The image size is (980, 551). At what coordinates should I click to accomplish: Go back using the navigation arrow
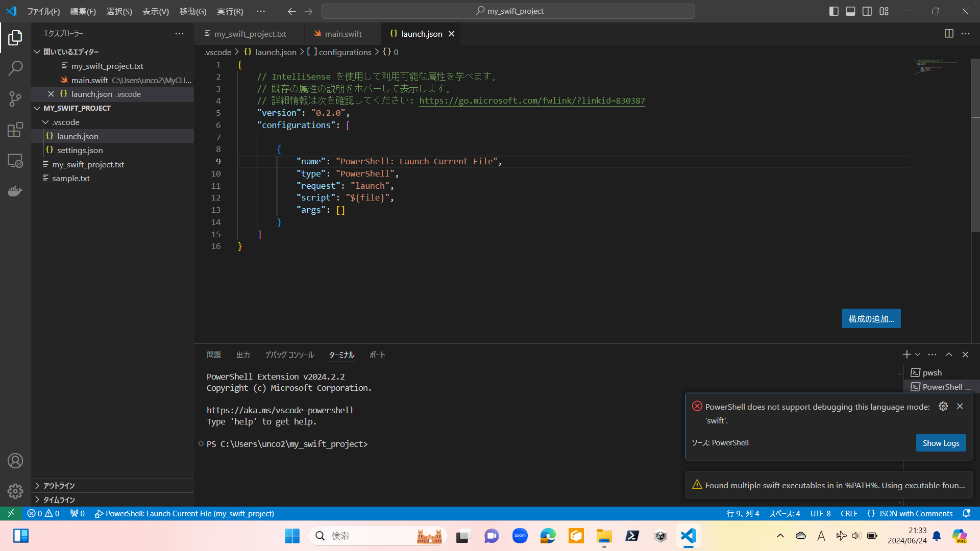point(291,11)
